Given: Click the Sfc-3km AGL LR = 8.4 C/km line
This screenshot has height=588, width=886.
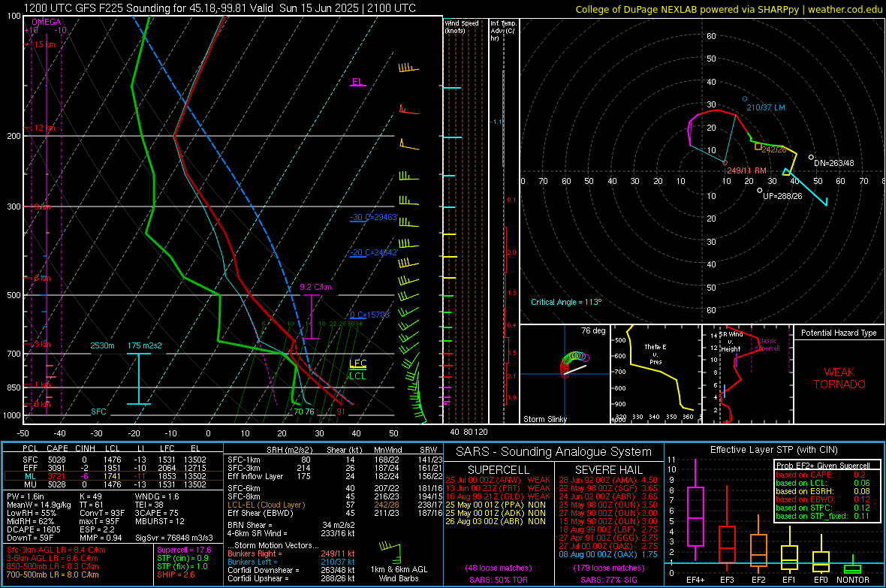Looking at the screenshot, I should tap(56, 550).
